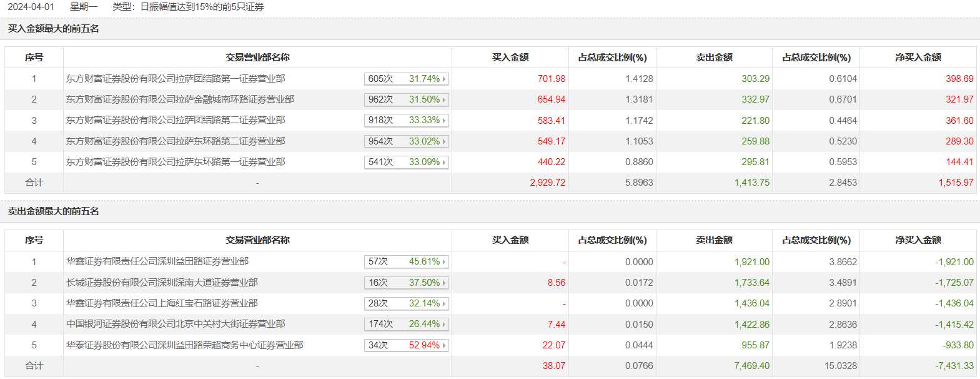Open the 954次 33.02% stats dropdown
Image resolution: width=980 pixels, height=379 pixels.
click(407, 141)
